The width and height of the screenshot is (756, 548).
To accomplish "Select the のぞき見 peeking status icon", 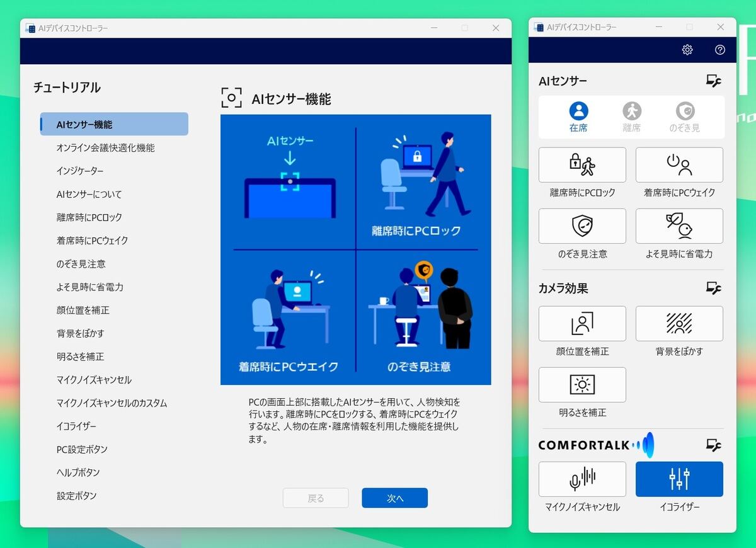I will pos(685,117).
